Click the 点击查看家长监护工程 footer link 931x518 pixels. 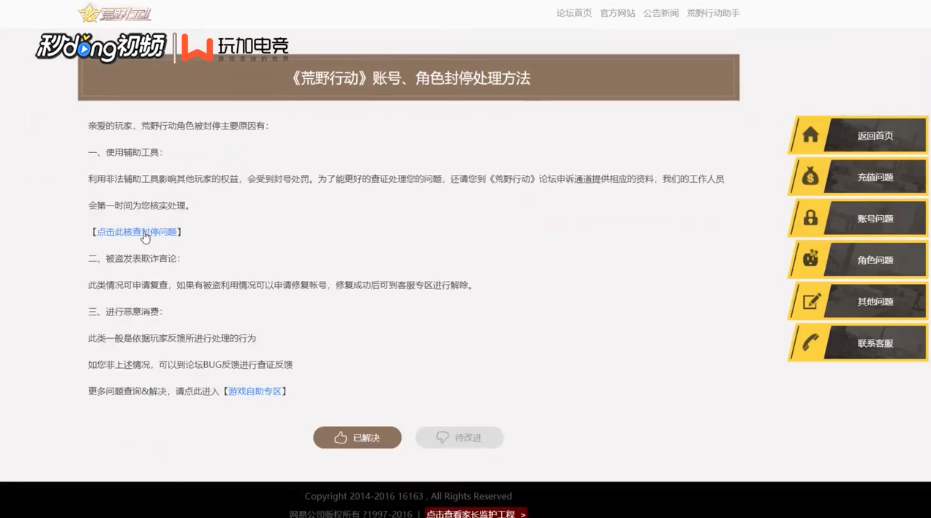pos(476,513)
